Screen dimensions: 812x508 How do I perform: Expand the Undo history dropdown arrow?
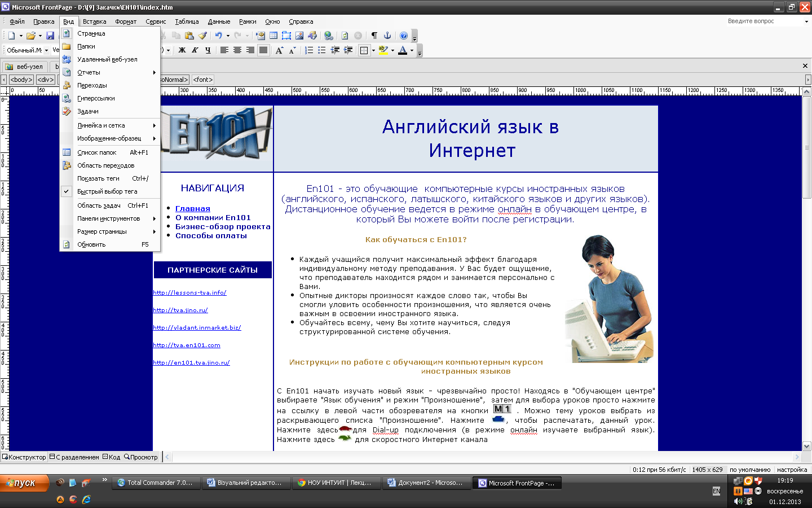point(228,36)
